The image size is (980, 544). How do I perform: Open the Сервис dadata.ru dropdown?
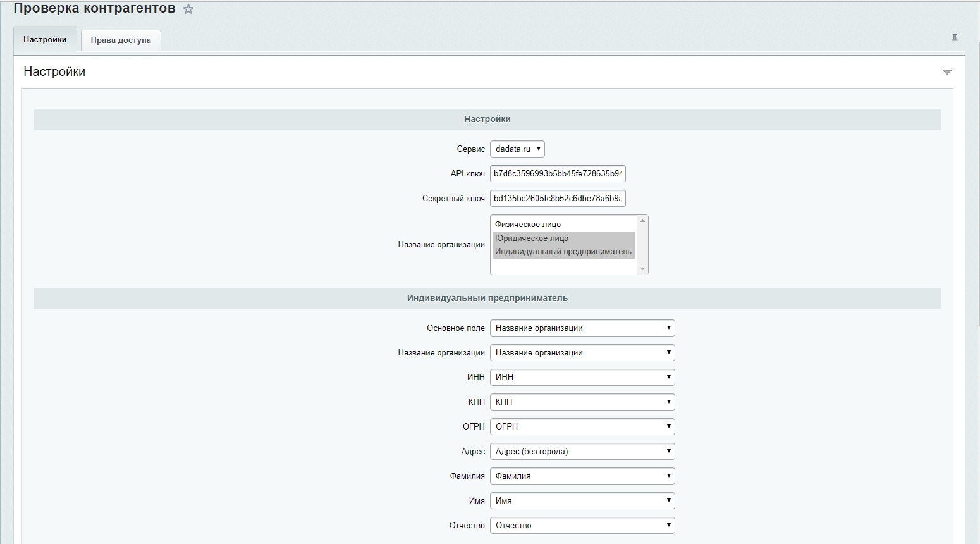[517, 149]
